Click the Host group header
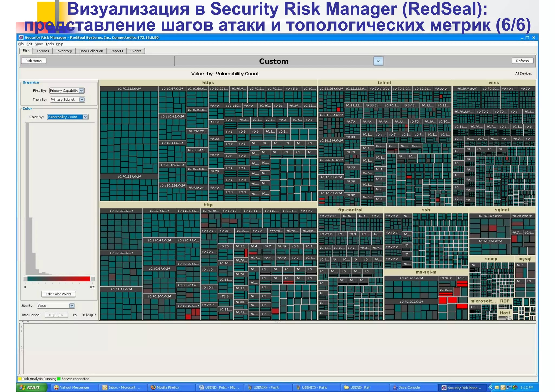555x392 pixels. [x=505, y=313]
